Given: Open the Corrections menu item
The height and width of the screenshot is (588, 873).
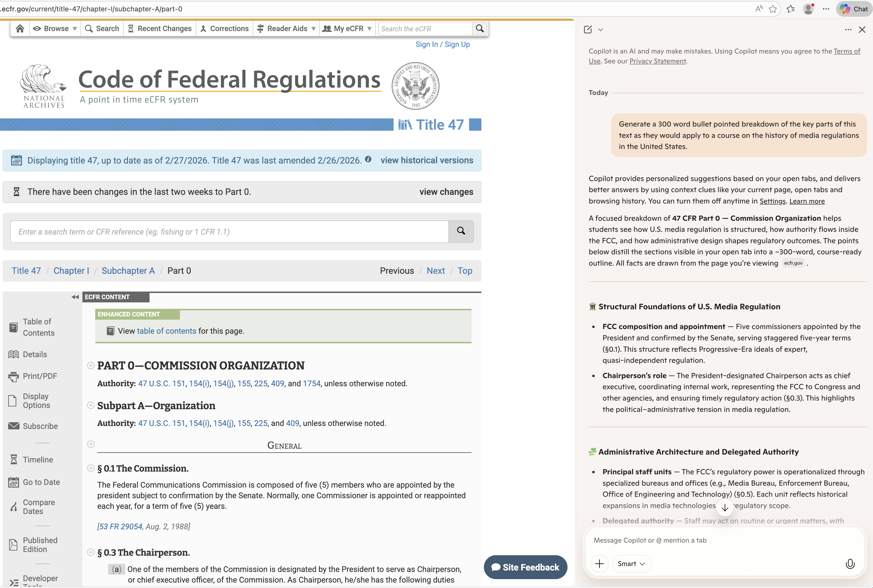Looking at the screenshot, I should tap(224, 29).
